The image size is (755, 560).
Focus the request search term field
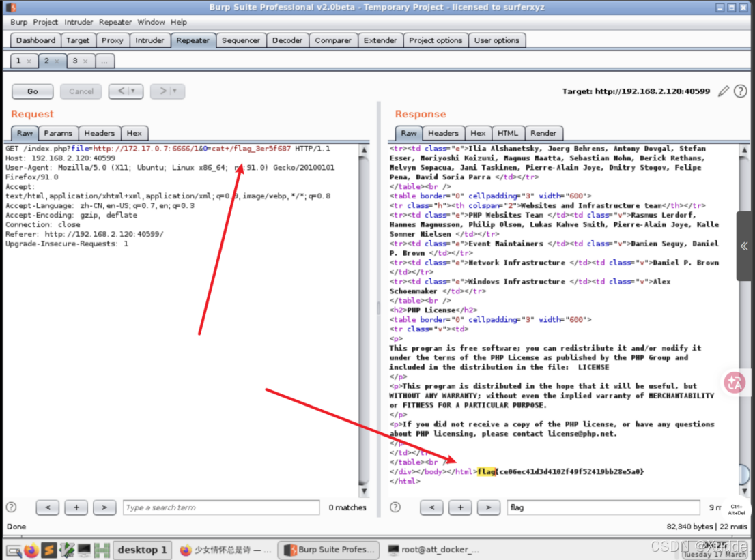221,507
